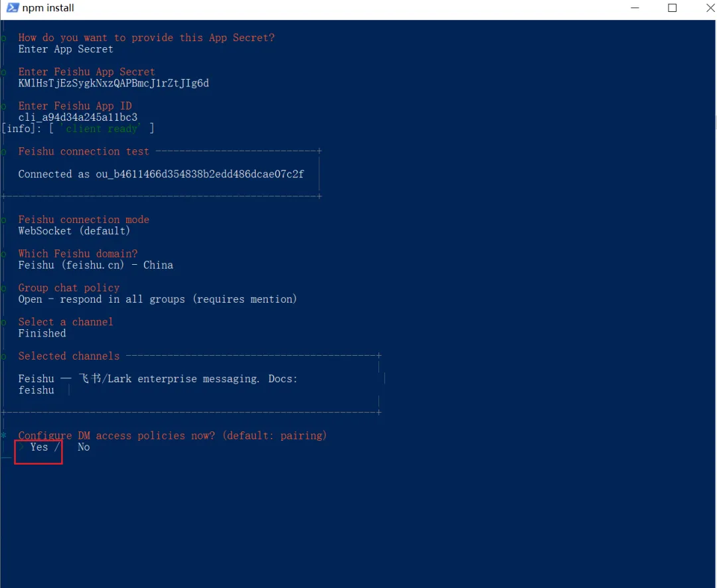Click the 'Selected channels' heading

(x=68, y=356)
